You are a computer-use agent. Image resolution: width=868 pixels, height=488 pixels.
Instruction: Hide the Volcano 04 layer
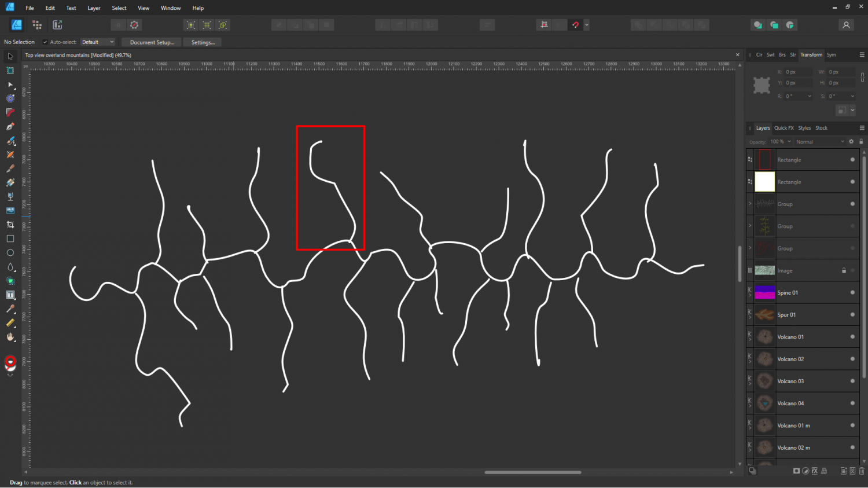[852, 403]
